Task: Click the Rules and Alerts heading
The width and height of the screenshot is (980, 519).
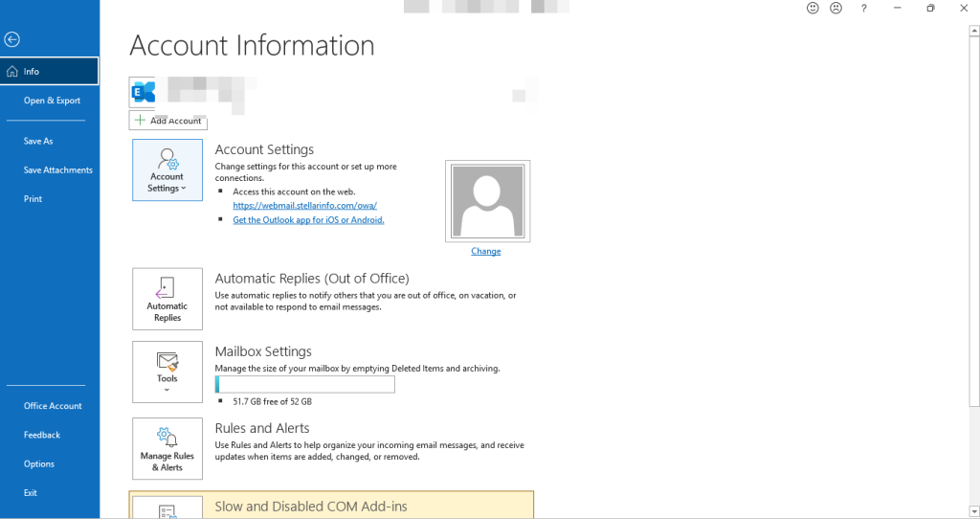Action: tap(262, 428)
